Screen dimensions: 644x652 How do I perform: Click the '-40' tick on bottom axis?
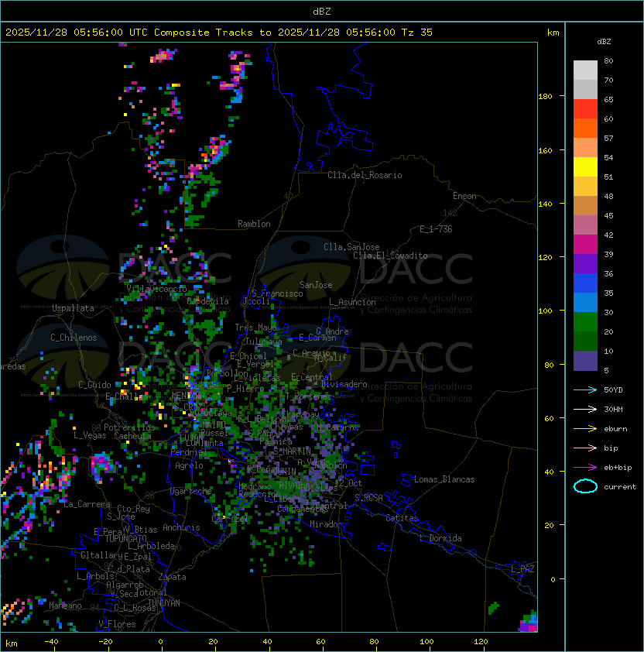[52, 642]
